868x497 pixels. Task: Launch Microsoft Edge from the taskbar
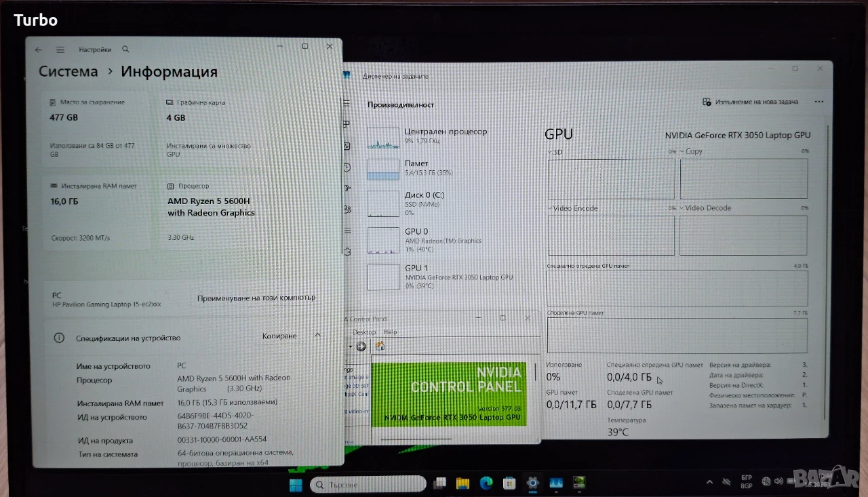pos(486,483)
